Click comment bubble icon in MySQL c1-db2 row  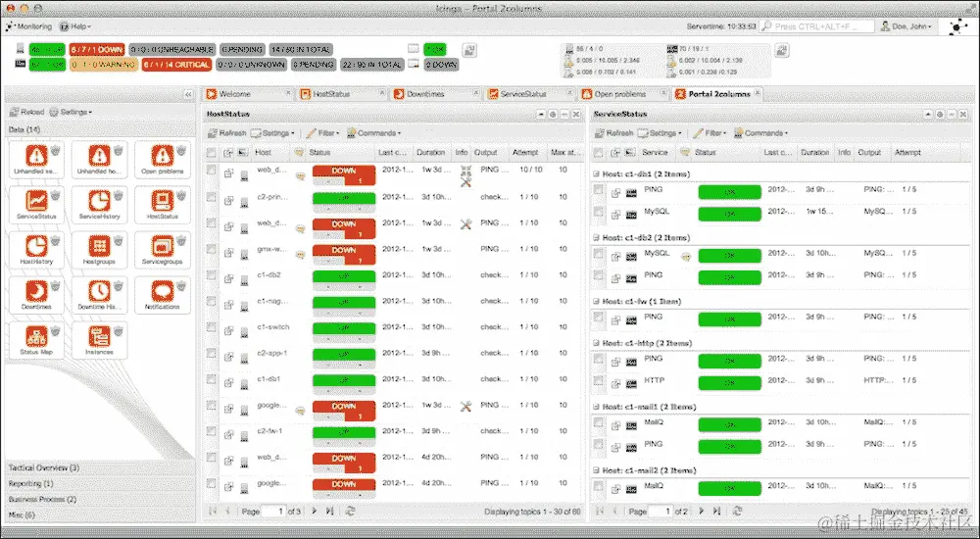(x=686, y=257)
